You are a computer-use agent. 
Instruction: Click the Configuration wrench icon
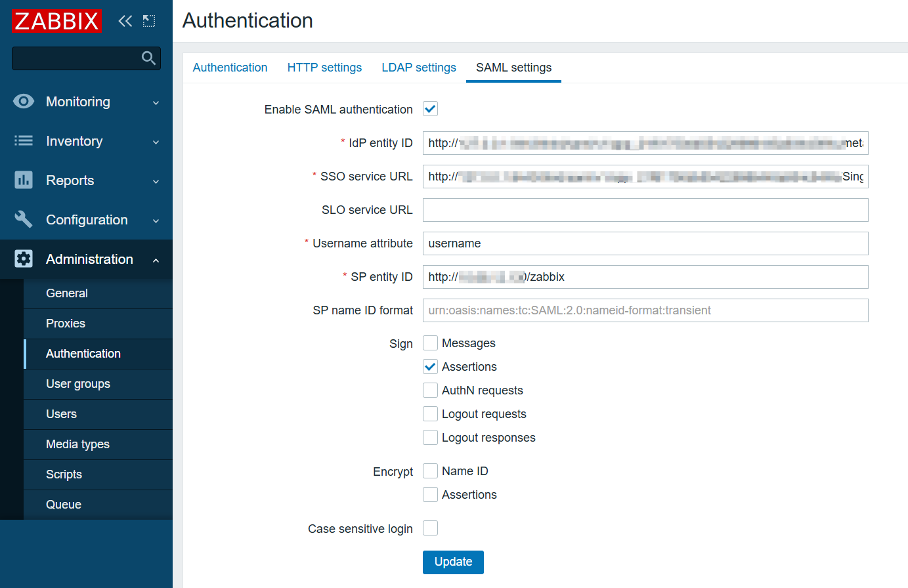tap(24, 219)
